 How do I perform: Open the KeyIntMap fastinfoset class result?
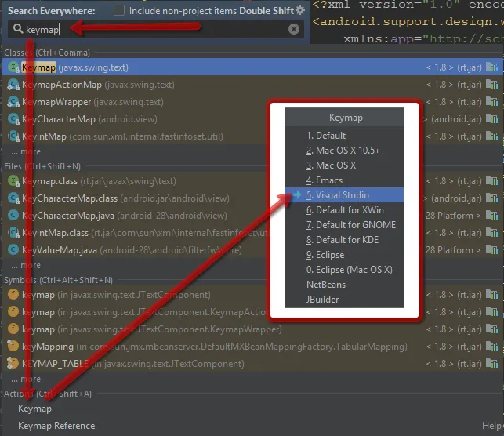252,136
